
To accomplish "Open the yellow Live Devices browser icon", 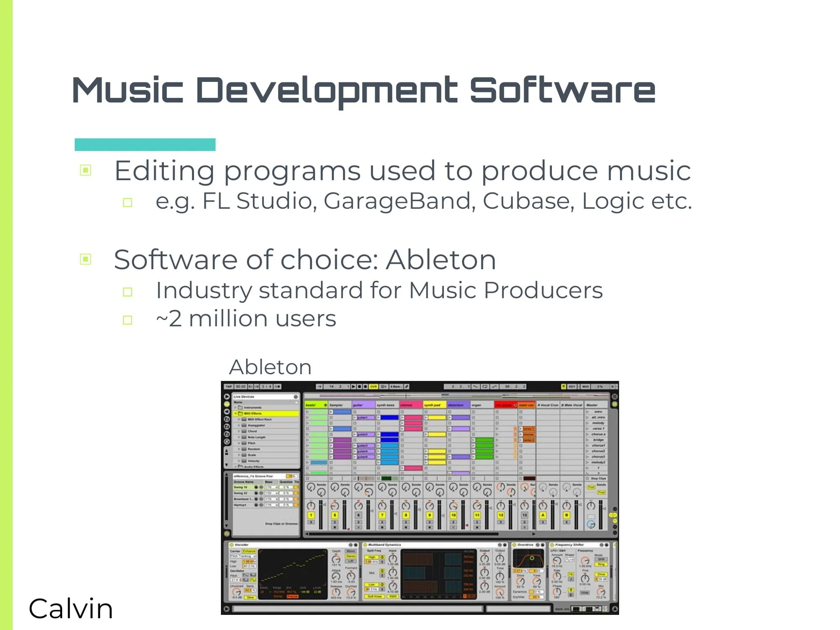I will click(227, 404).
